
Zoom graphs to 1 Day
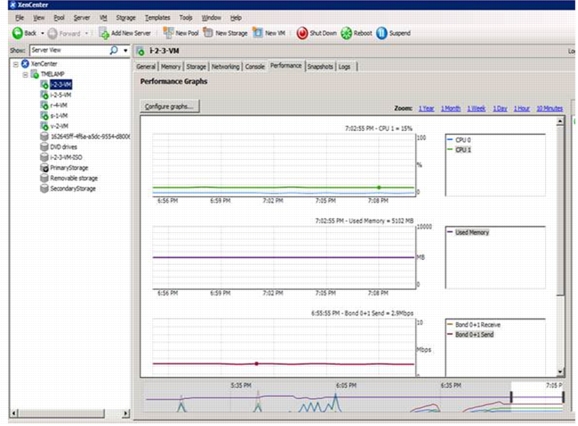pyautogui.click(x=500, y=108)
